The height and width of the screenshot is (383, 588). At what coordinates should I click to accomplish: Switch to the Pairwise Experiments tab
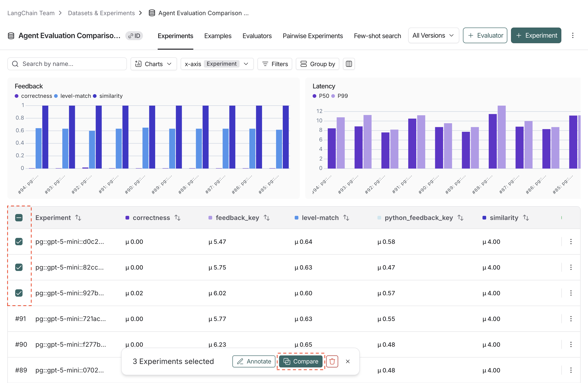pos(313,36)
